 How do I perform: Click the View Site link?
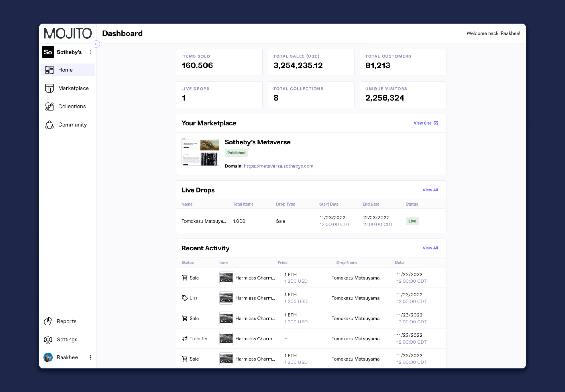(422, 123)
